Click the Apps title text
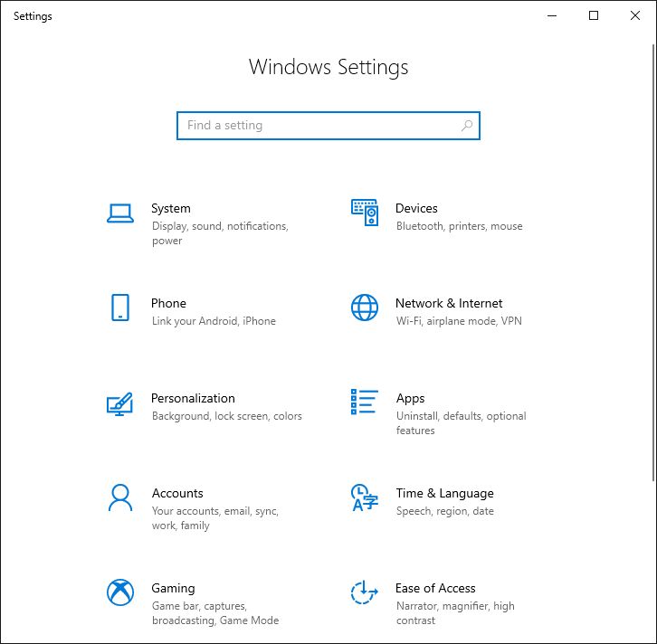This screenshot has height=644, width=657. tap(411, 399)
